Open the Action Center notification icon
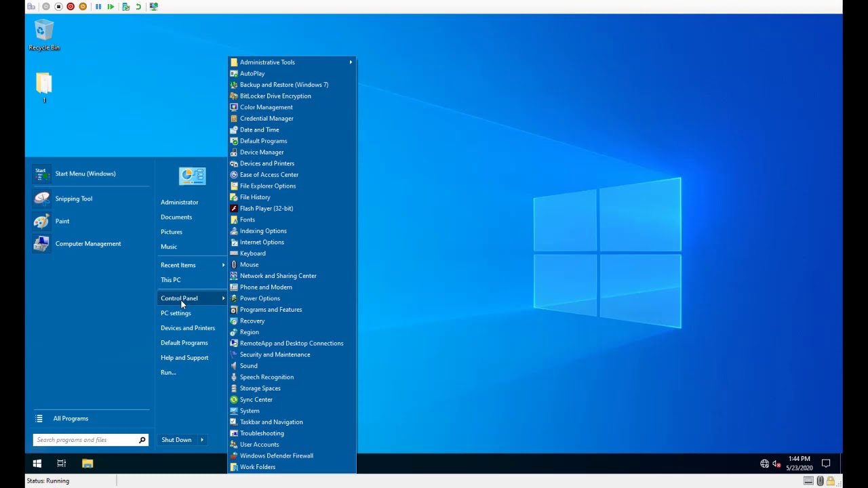 coord(826,464)
